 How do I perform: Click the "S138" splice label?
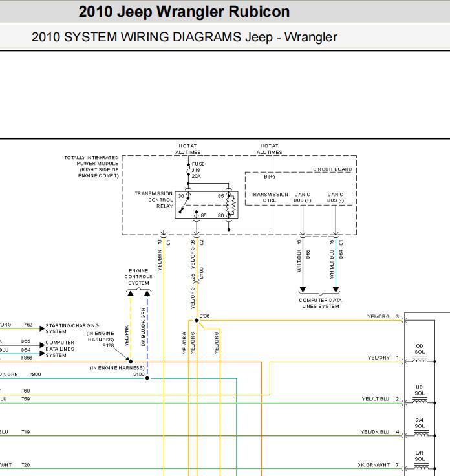138,374
